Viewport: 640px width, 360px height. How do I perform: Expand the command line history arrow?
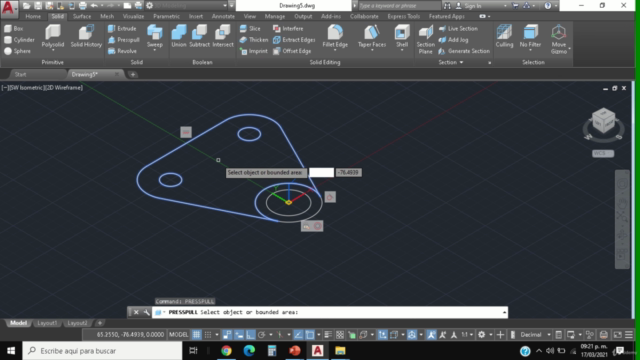504,312
